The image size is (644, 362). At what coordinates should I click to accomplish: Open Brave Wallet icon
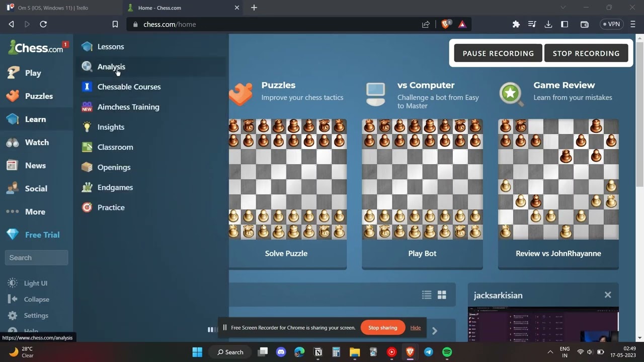pyautogui.click(x=584, y=24)
